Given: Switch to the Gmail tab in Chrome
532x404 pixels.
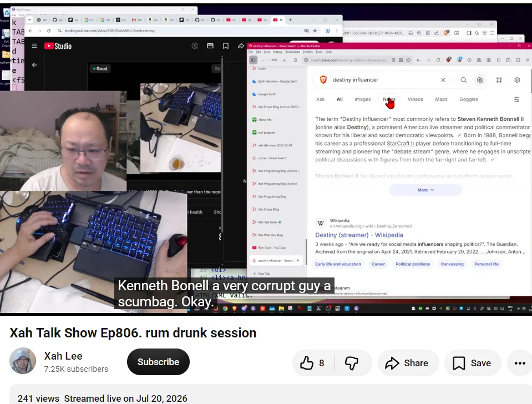Looking at the screenshot, I should pos(137,19).
